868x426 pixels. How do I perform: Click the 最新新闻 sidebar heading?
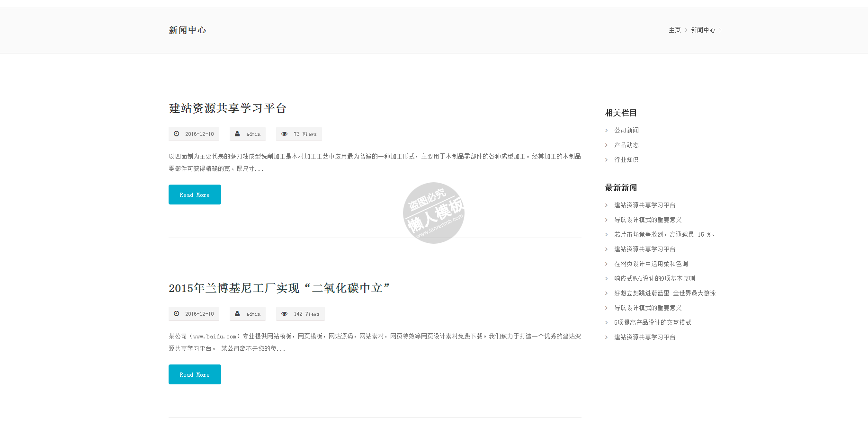tap(621, 187)
